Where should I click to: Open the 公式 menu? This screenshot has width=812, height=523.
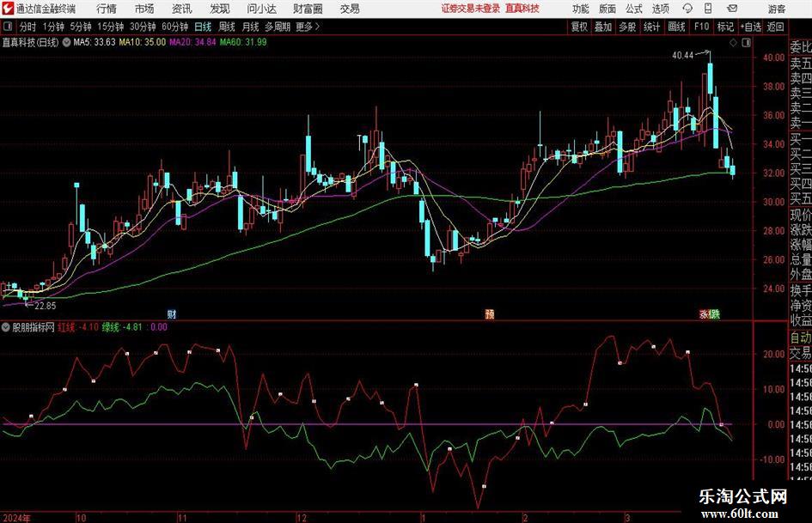633,9
